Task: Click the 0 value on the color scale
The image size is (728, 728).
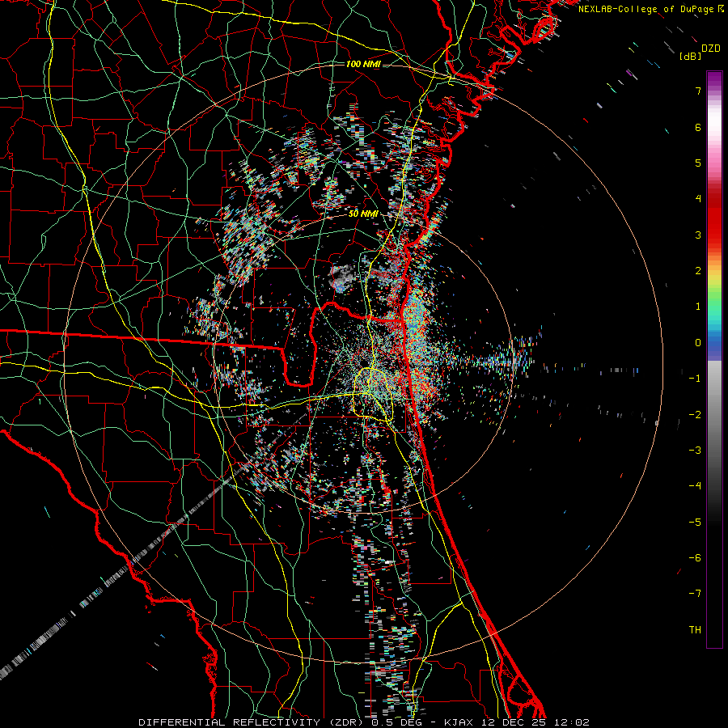Action: tap(698, 343)
